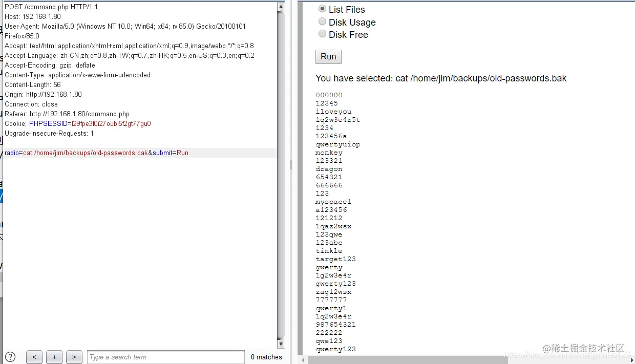Viewport: 635px width, 364px height.
Task: Click the Content-Length: 56 header
Action: [33, 85]
